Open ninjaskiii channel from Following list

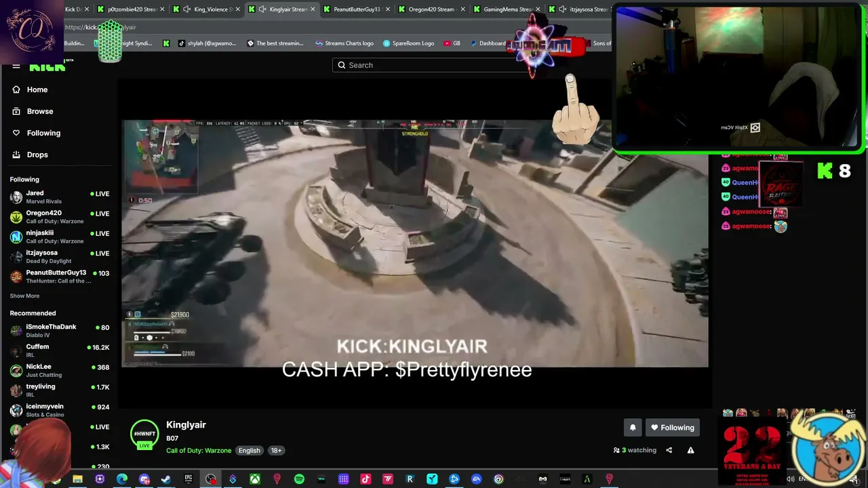click(60, 237)
